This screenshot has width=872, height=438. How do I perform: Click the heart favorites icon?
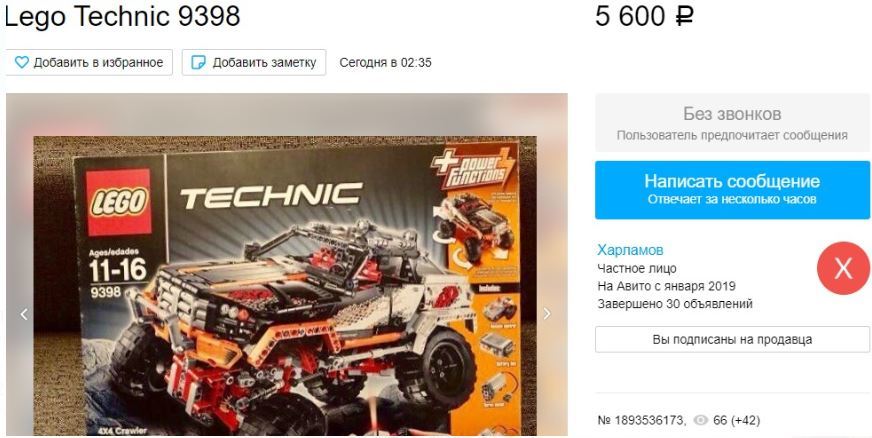pos(21,62)
